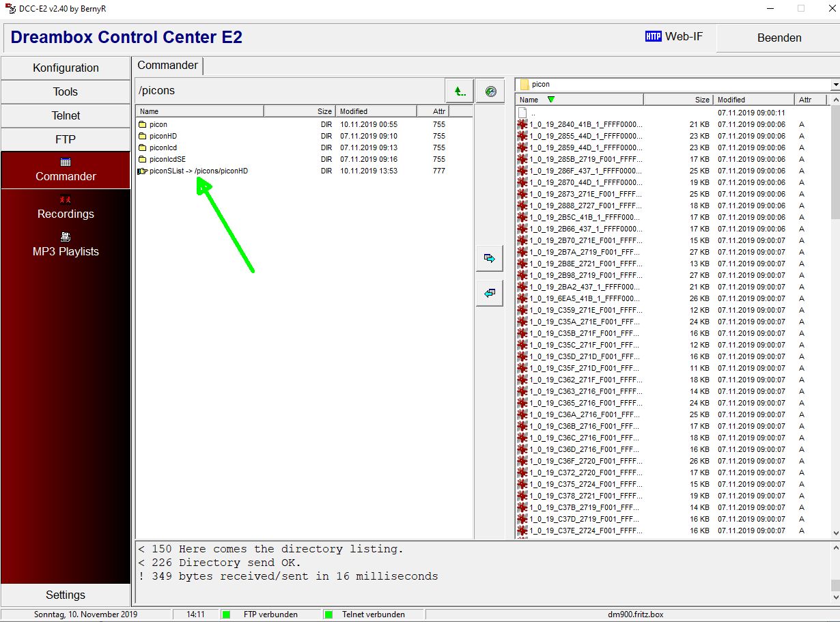
Task: Sort the remote /picons list by Modified
Action: [377, 111]
